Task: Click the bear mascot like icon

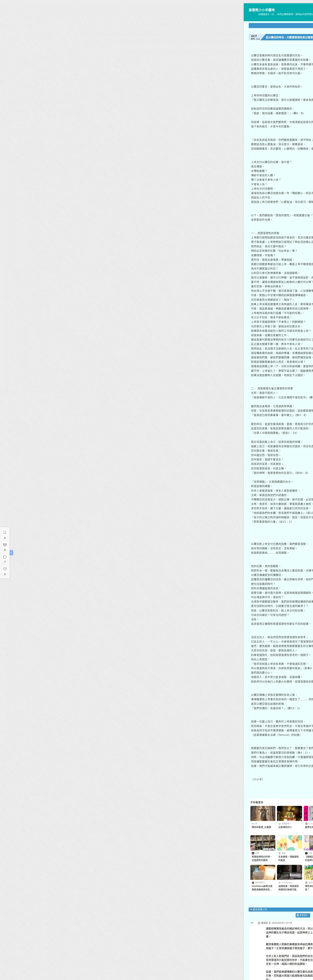Action: [x=5, y=544]
